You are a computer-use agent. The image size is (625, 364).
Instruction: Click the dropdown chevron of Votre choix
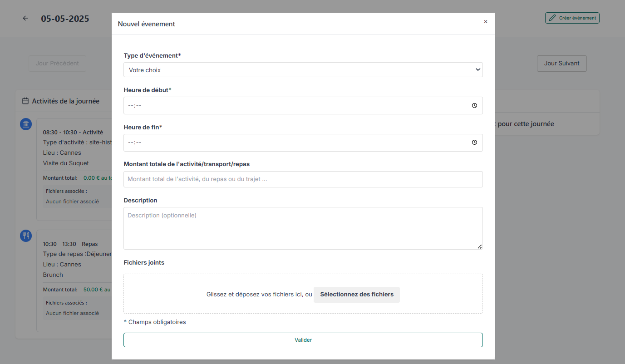tap(477, 70)
